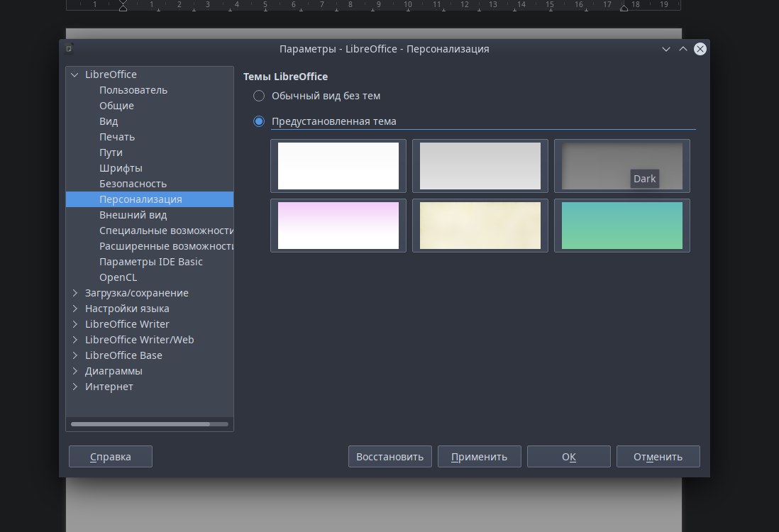Open the Печать settings page
The height and width of the screenshot is (532, 779).
pos(117,137)
